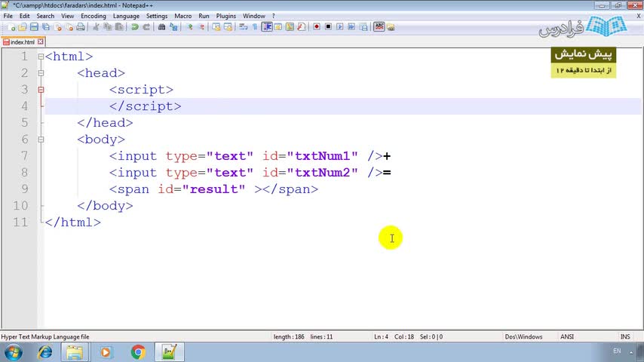Open the Macro menu
The height and width of the screenshot is (362, 644).
(x=182, y=16)
